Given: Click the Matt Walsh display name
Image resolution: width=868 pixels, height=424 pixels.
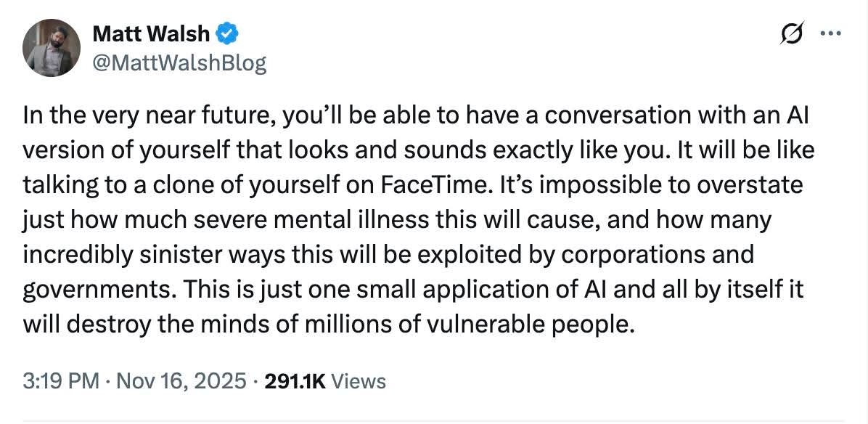Looking at the screenshot, I should pos(151,34).
